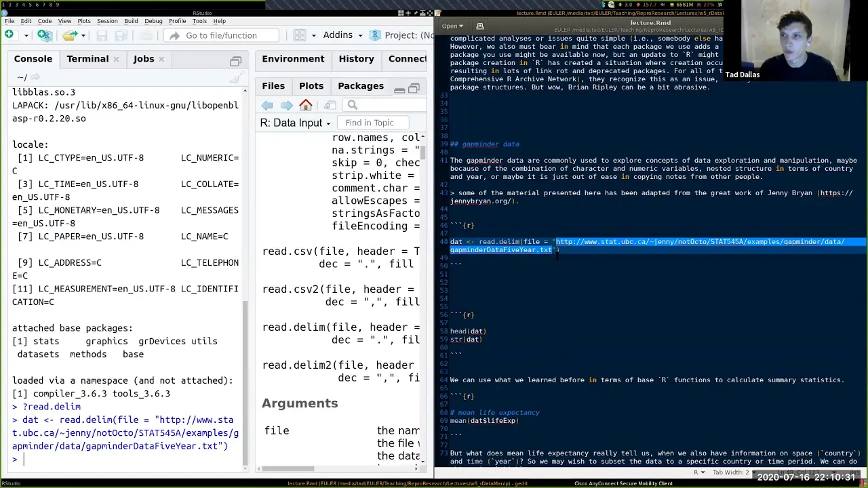
Task: Open the Help menu
Action: pyautogui.click(x=220, y=21)
